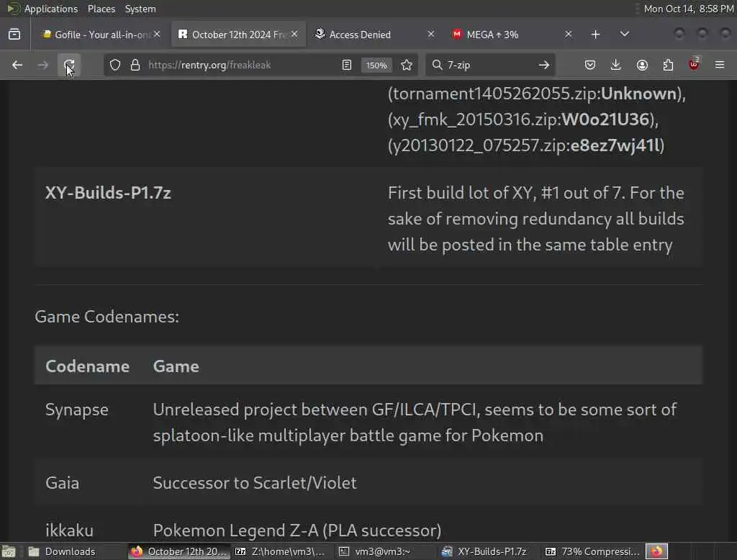Click the clock showing Mon Oct 14

pyautogui.click(x=689, y=9)
